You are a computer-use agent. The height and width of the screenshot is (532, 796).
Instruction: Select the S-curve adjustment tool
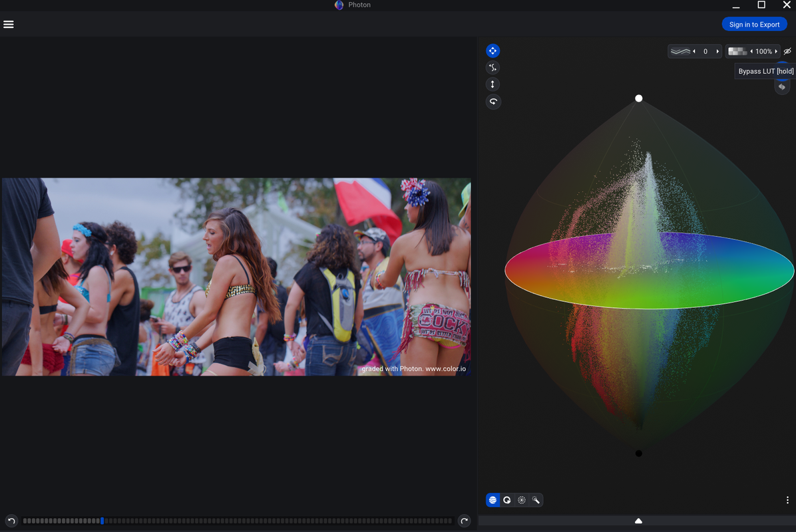[x=493, y=67]
